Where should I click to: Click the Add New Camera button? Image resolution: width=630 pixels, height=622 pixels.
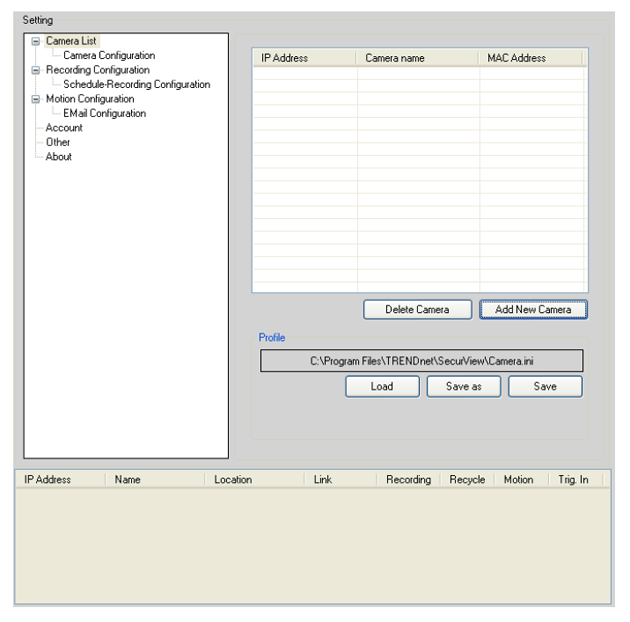(533, 310)
